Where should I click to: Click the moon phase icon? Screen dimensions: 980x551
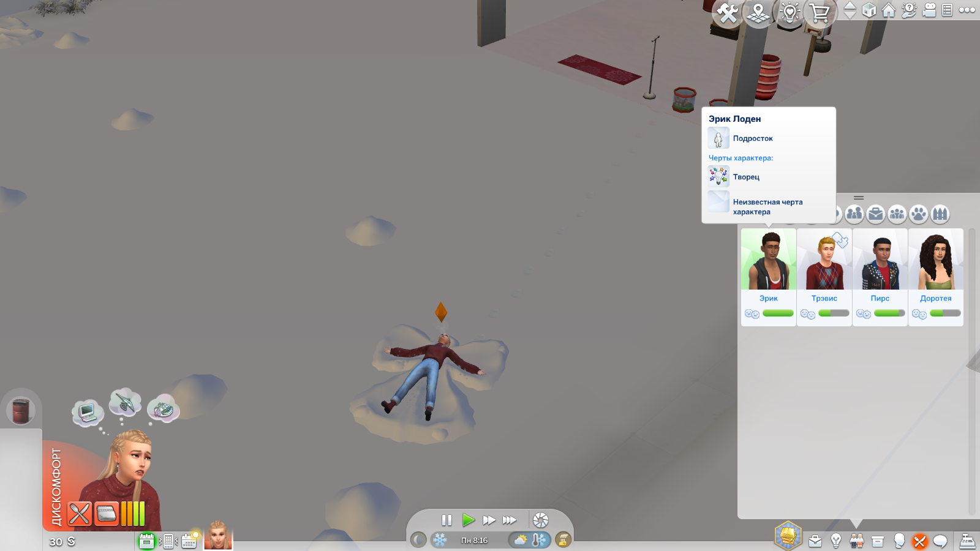coord(418,540)
